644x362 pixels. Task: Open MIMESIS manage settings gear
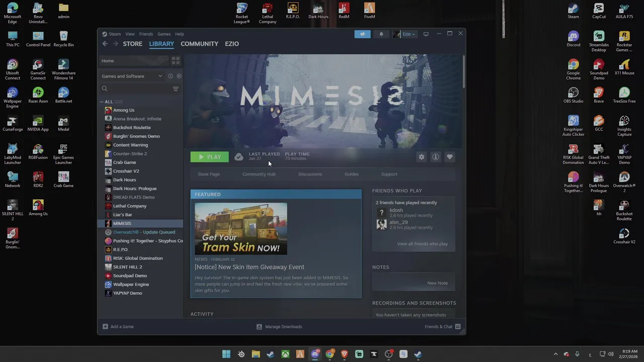pyautogui.click(x=422, y=157)
